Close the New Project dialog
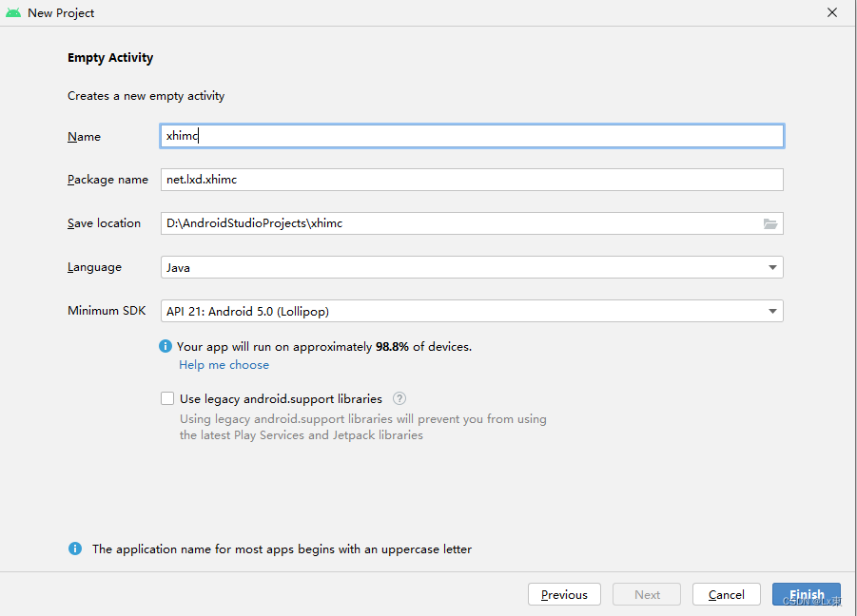The image size is (857, 616). coord(832,12)
